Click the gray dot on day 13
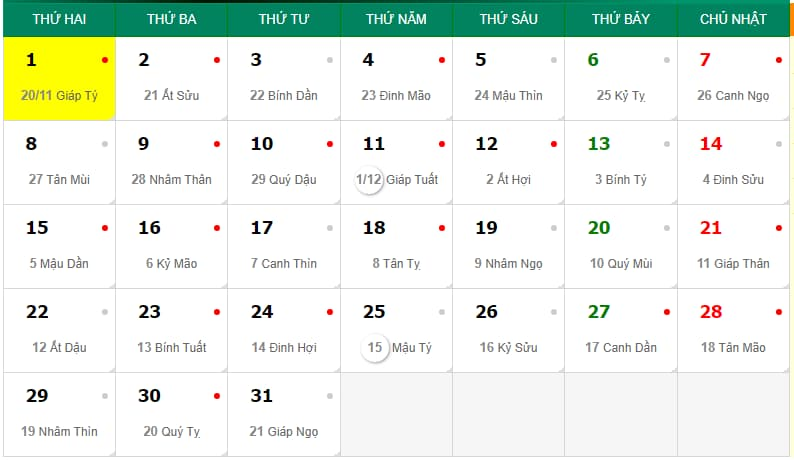This screenshot has height=460, width=794. click(666, 144)
